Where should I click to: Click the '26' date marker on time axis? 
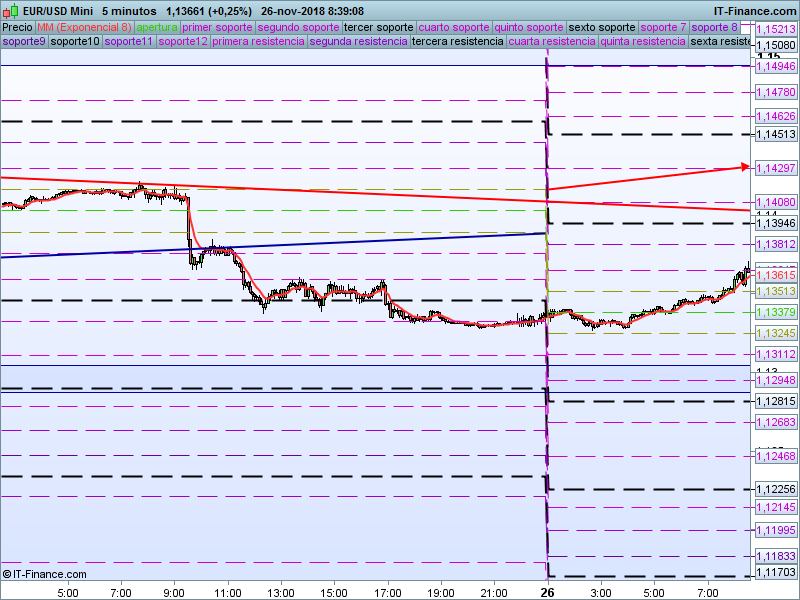point(547,592)
